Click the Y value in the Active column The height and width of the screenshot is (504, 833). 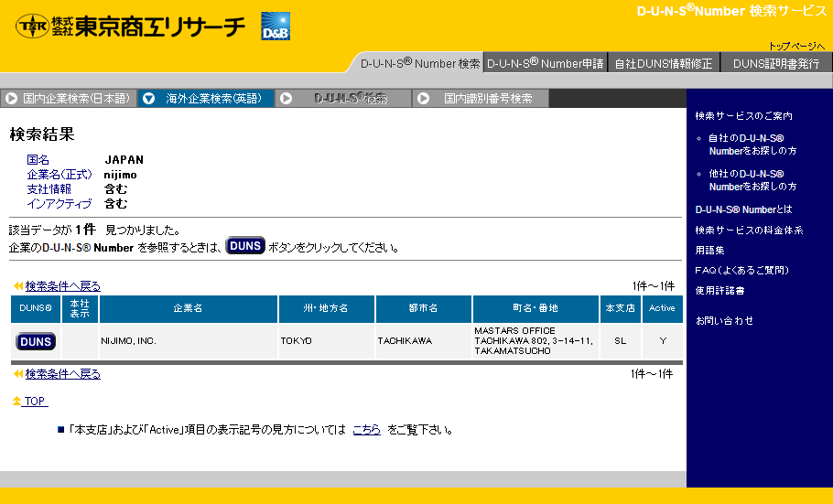pyautogui.click(x=663, y=341)
